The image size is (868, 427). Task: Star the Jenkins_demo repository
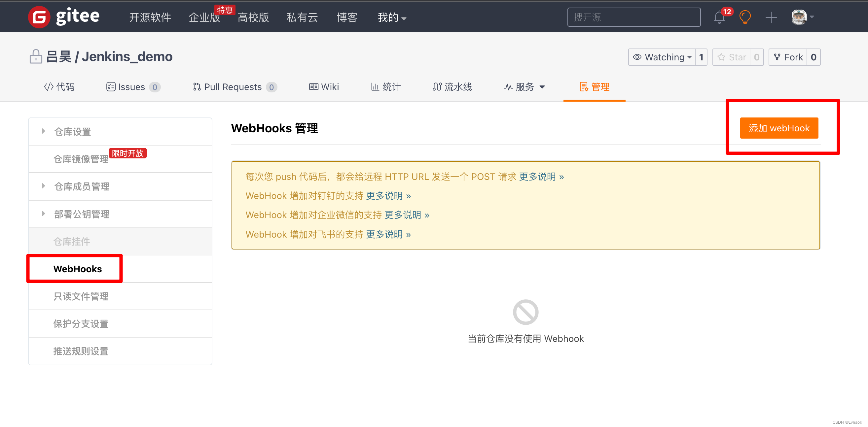pos(731,57)
